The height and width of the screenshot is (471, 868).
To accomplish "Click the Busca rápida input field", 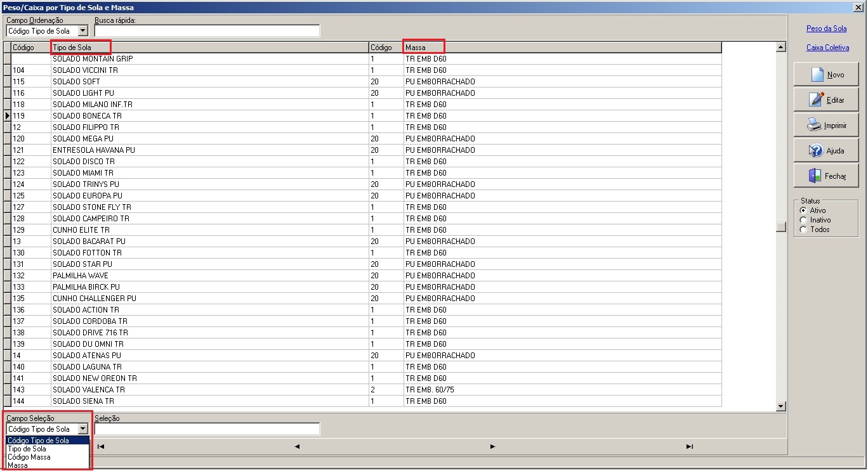I will tap(207, 31).
